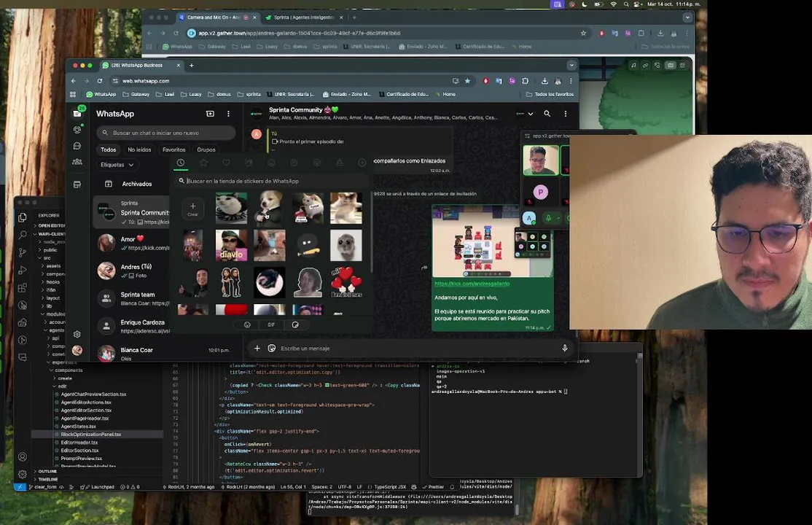Send the diavlo sticker
Viewport: 812px width, 525px height.
231,245
